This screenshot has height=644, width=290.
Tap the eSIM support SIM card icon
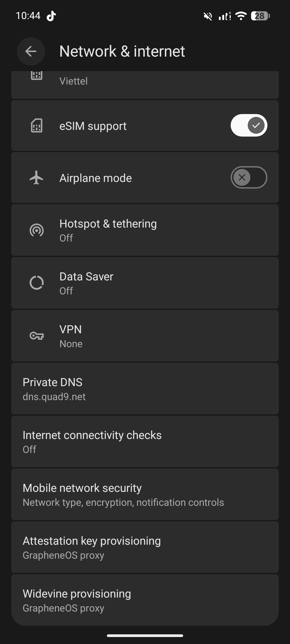(x=37, y=126)
